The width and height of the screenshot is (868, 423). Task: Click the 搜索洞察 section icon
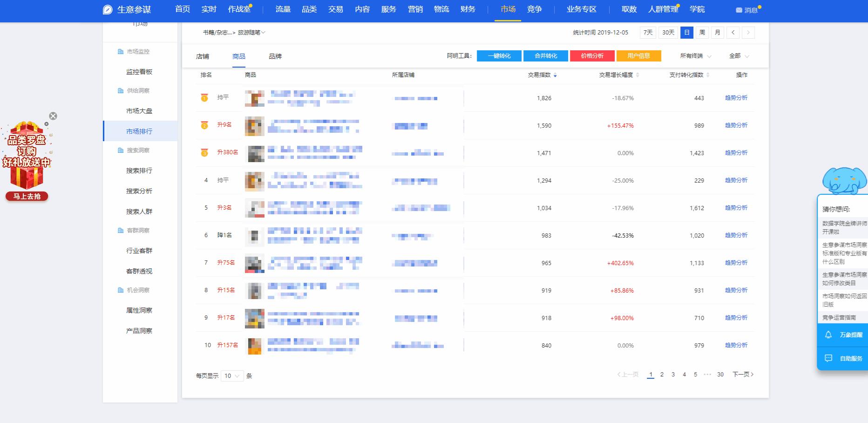[x=120, y=150]
